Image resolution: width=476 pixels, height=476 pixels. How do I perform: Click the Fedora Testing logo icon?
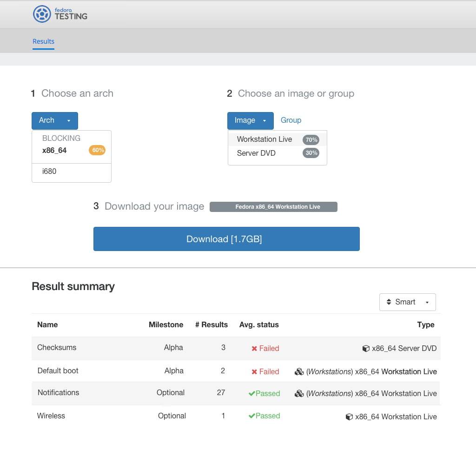42,14
